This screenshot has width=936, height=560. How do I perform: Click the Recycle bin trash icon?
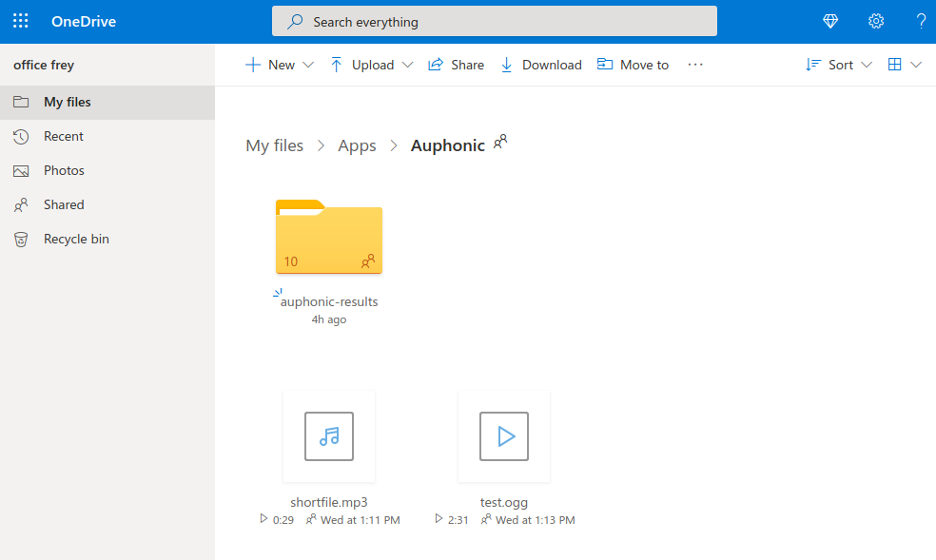click(x=21, y=240)
